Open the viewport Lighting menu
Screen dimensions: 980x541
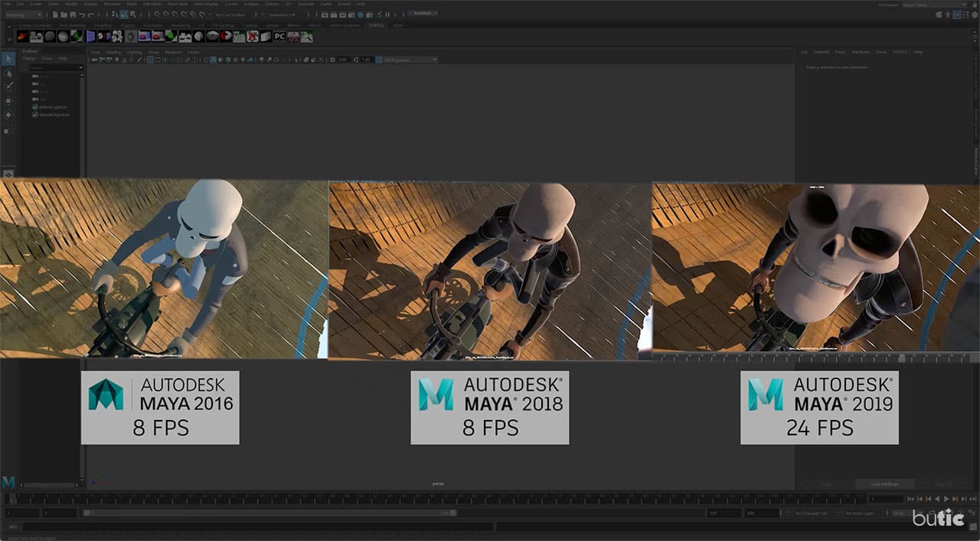point(135,52)
